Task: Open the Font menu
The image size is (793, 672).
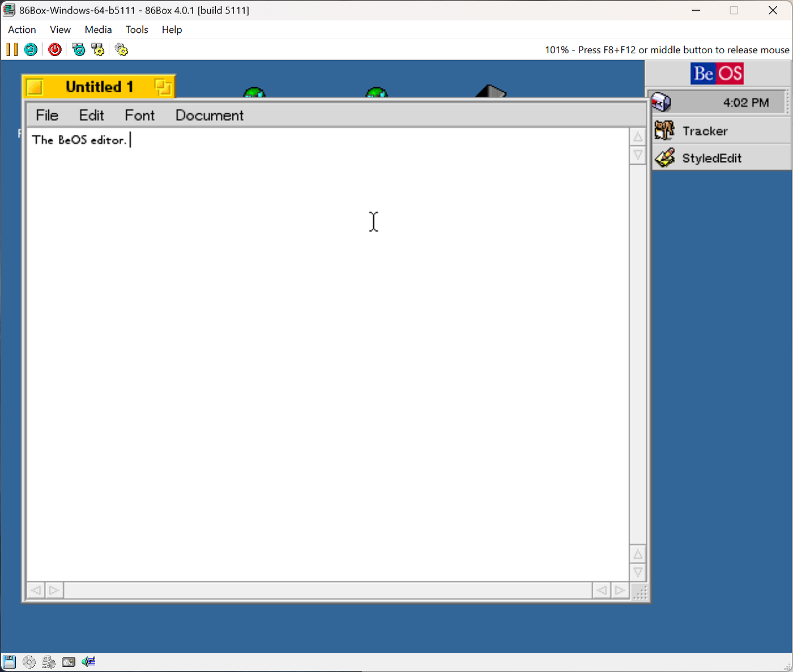Action: [139, 115]
